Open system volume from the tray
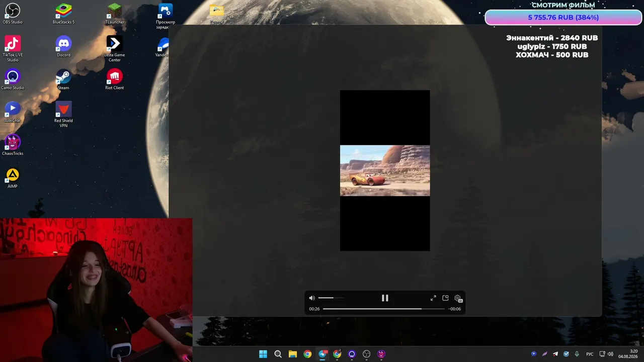 610,354
